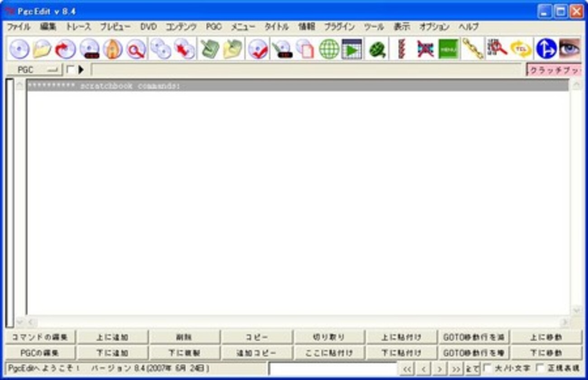This screenshot has height=380, width=588.
Task: Click the yellow TCL arrows icon
Action: 521,49
